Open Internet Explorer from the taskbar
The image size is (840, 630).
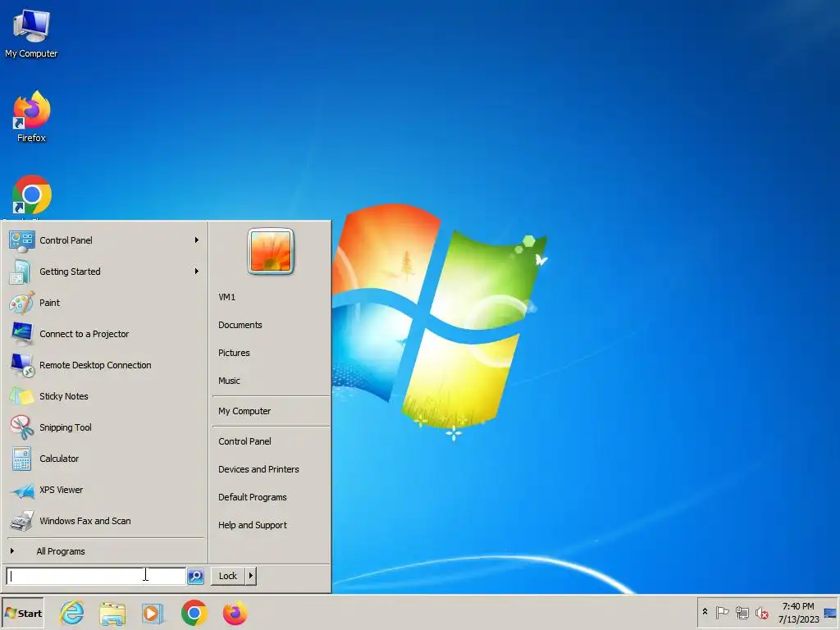point(72,613)
